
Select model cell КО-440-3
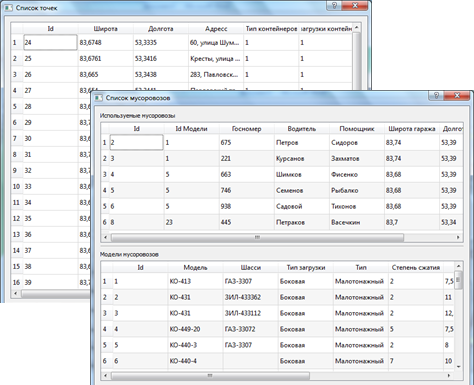pos(195,345)
